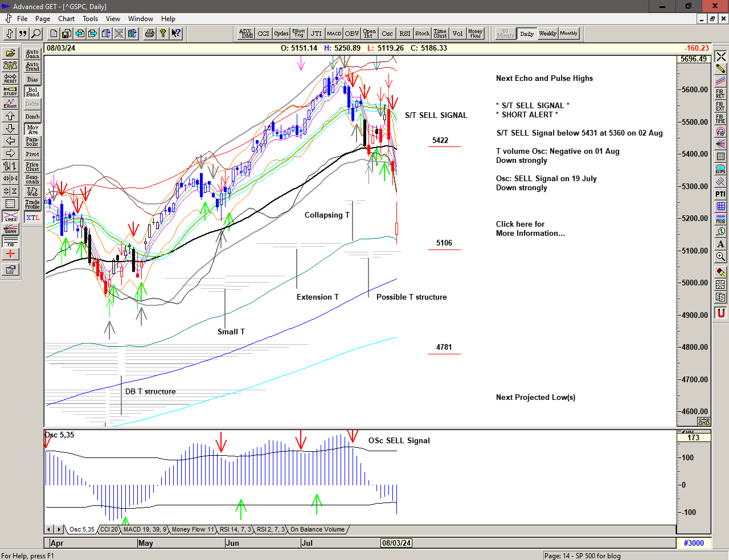Click the Gann lines tool
The height and width of the screenshot is (560, 729).
pos(10,229)
